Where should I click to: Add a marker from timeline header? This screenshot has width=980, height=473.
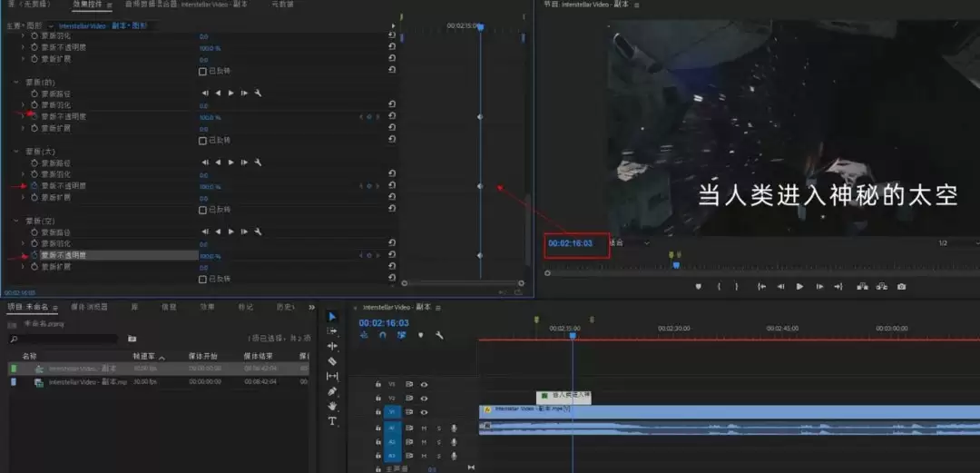click(421, 335)
